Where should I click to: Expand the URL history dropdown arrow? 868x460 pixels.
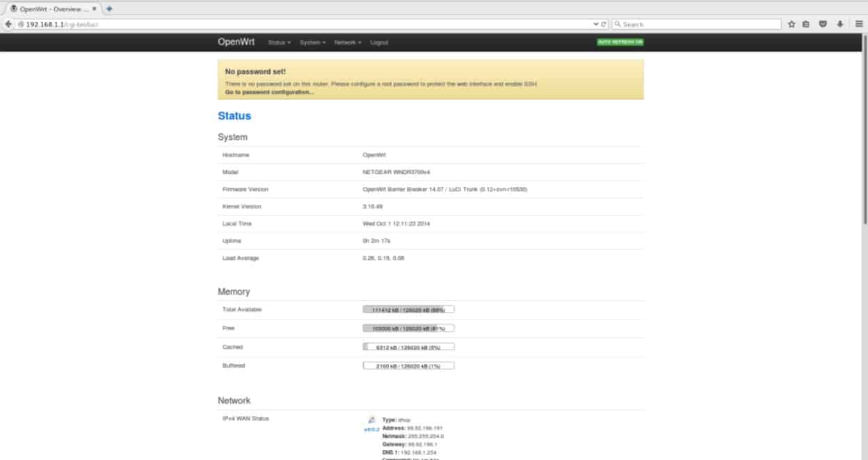(x=595, y=24)
